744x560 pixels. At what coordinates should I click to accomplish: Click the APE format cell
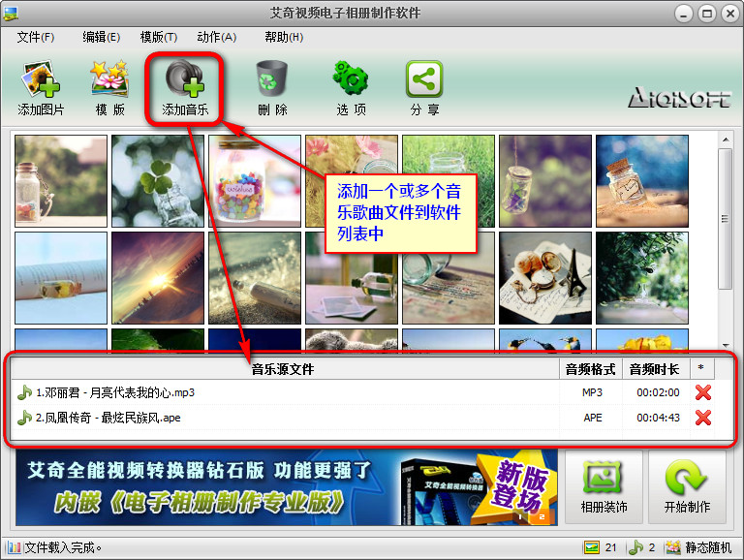tap(593, 418)
